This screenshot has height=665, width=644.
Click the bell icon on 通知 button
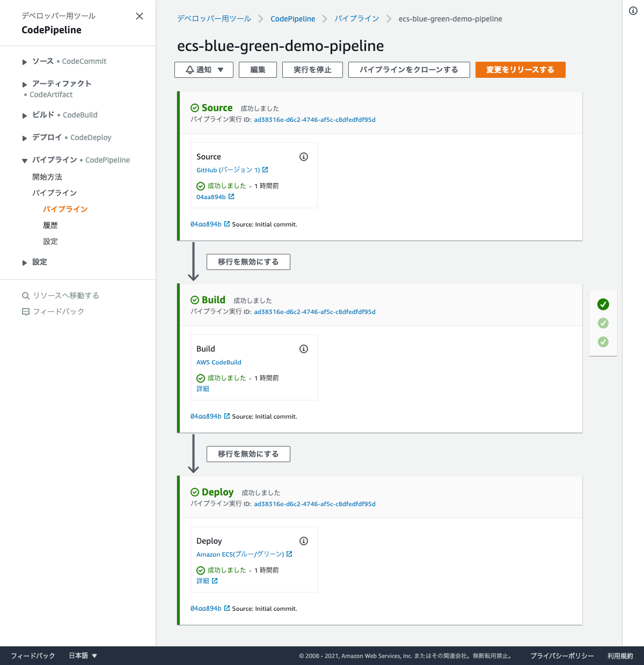point(190,70)
